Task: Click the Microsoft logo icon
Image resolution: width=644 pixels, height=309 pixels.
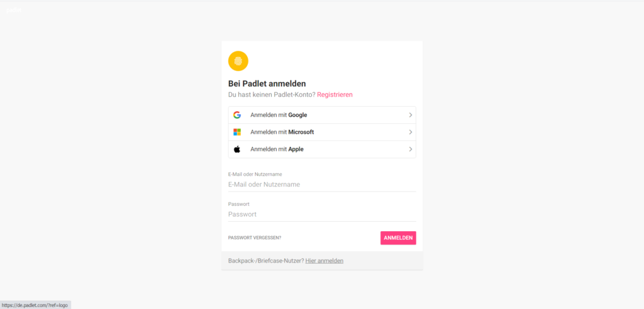Action: pyautogui.click(x=237, y=132)
